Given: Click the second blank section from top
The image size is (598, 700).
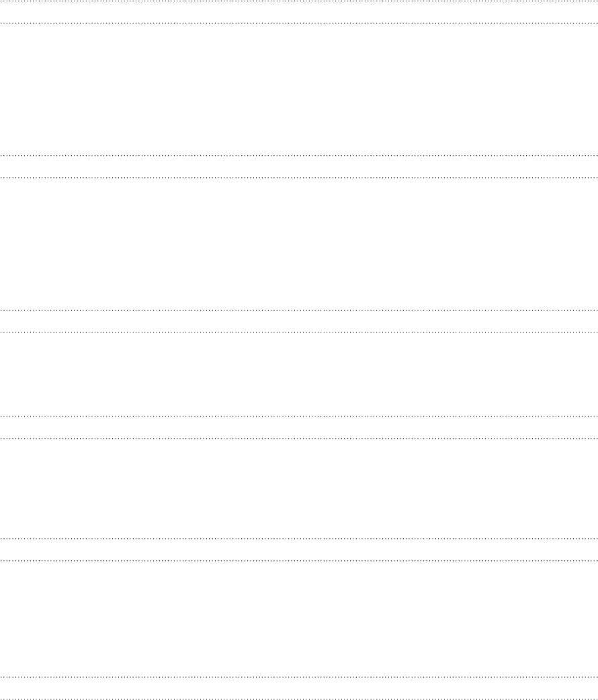Looking at the screenshot, I should click(x=299, y=244).
